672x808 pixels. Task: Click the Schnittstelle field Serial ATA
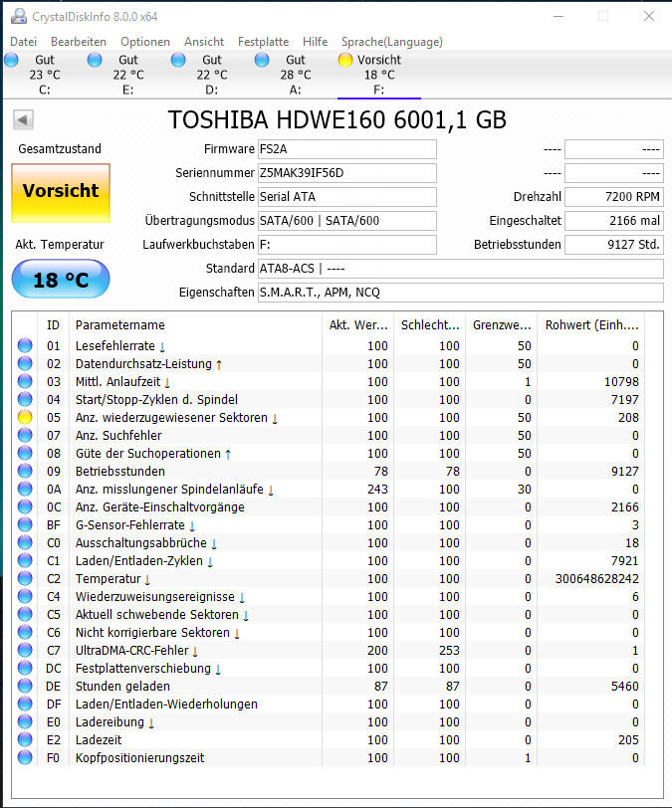click(347, 196)
